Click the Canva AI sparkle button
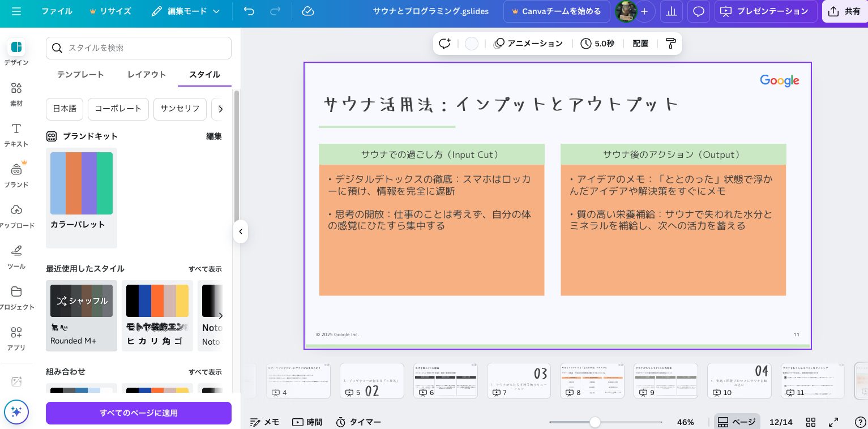868x429 pixels. tap(16, 412)
